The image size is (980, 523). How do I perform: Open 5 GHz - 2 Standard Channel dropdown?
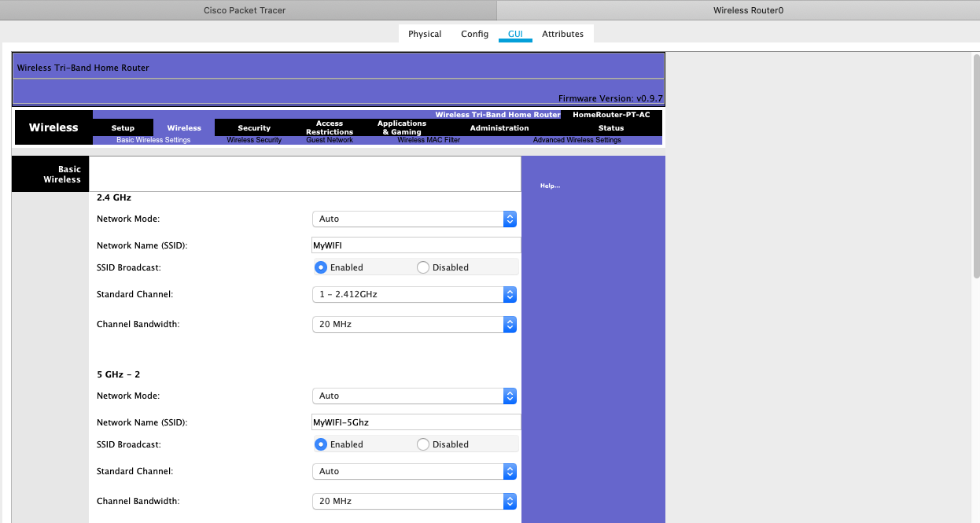tap(414, 471)
